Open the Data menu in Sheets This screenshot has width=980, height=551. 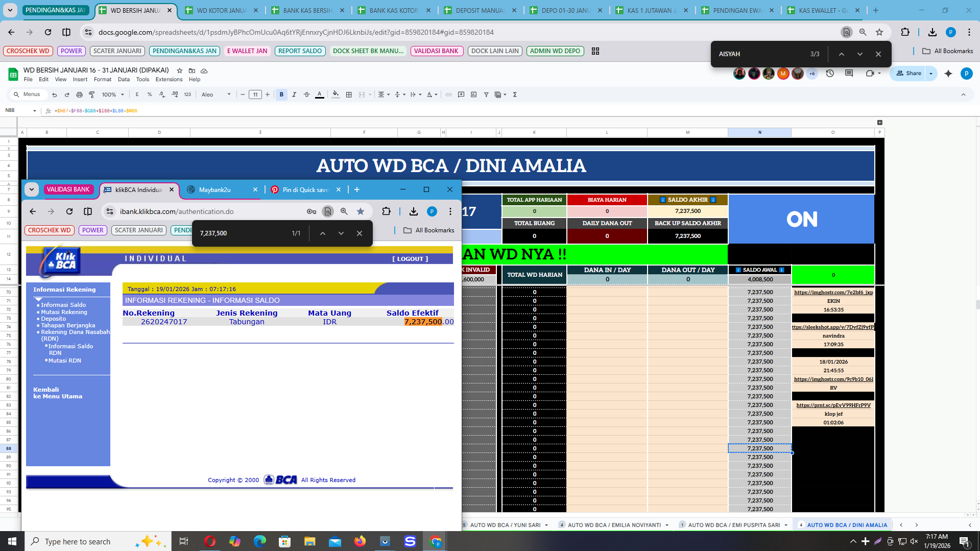click(x=124, y=80)
